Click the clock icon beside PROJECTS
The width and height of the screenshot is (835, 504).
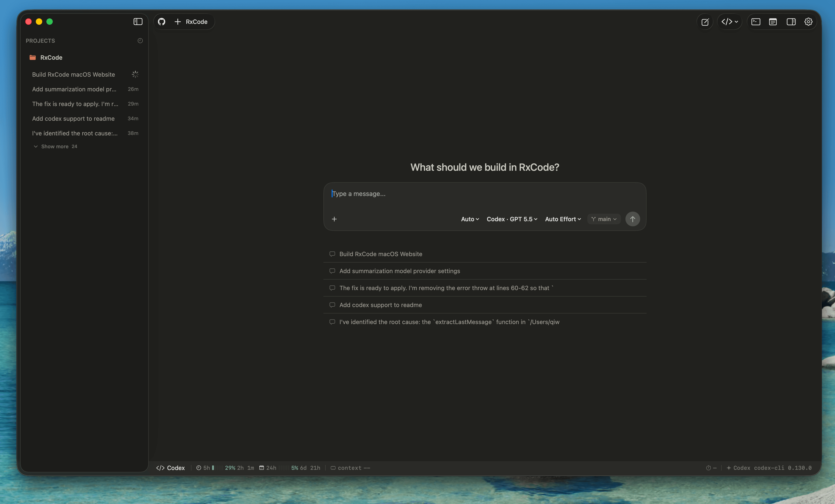[x=140, y=41]
